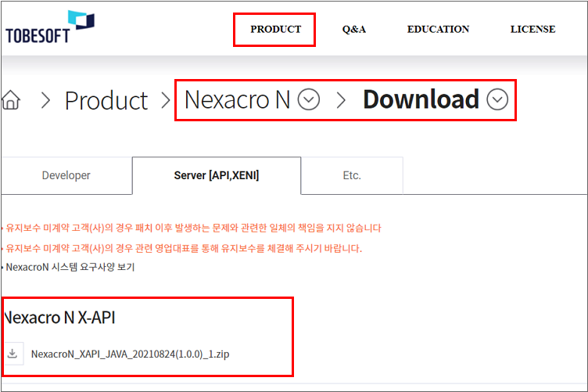Click the Nexacro N X-API heading
Screen dimensions: 588x392
pyautogui.click(x=60, y=318)
